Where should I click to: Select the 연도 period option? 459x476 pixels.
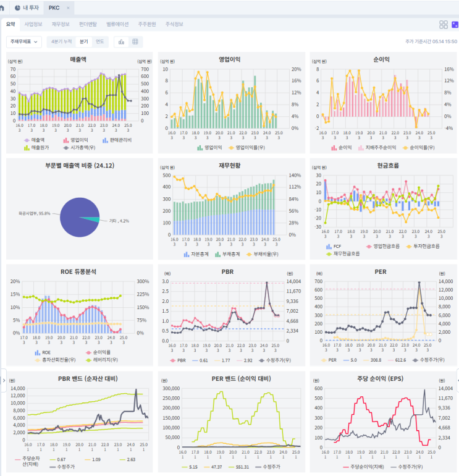click(x=100, y=41)
